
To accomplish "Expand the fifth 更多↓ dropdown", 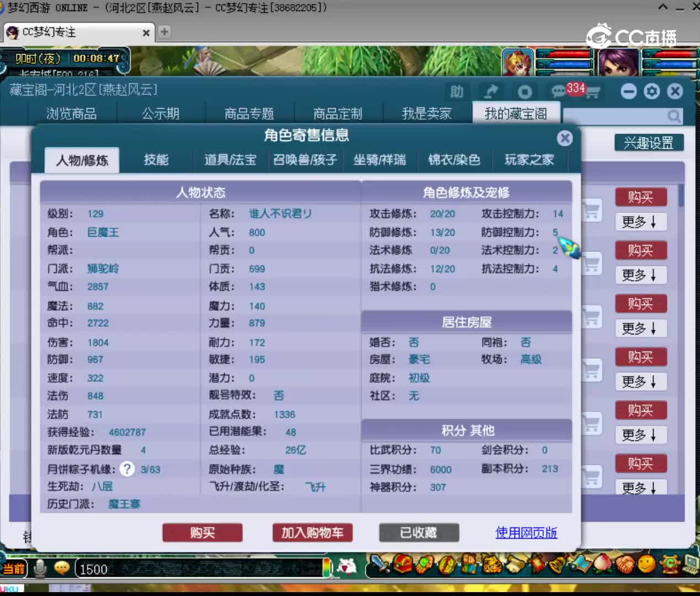I will [x=640, y=435].
